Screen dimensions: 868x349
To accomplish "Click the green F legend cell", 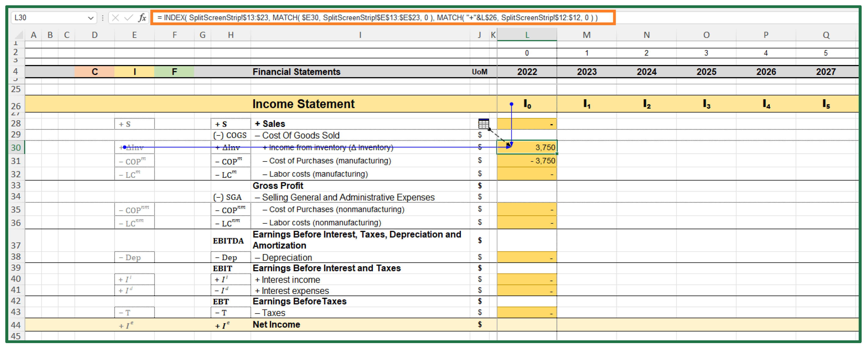I will (174, 72).
